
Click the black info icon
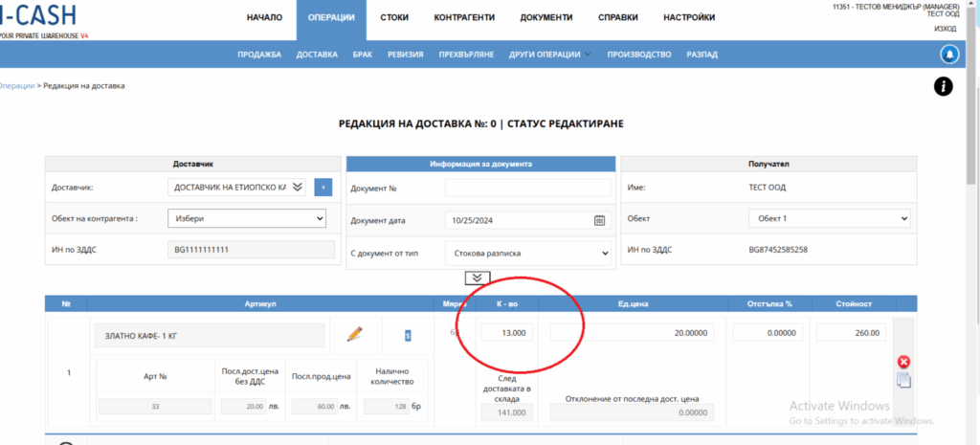coord(944,87)
